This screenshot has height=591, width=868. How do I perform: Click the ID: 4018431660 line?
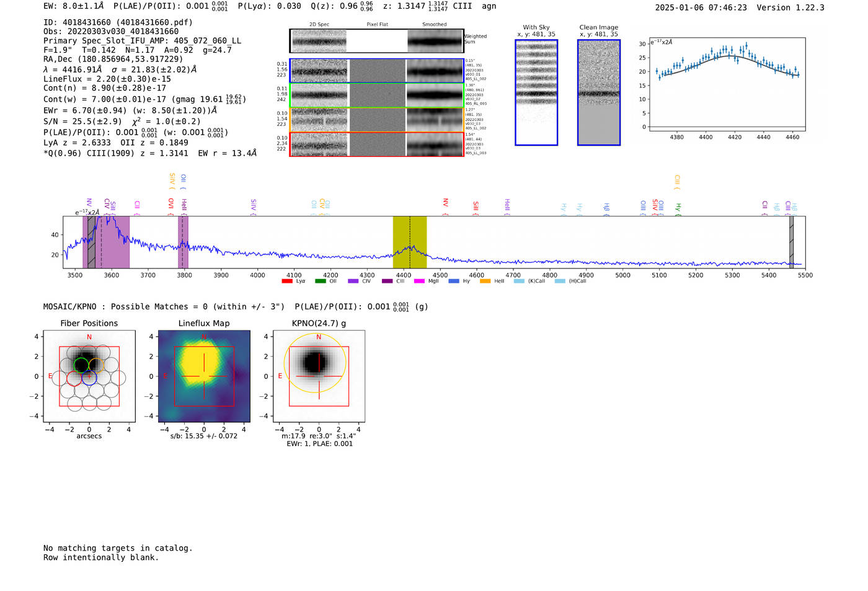pyautogui.click(x=118, y=22)
